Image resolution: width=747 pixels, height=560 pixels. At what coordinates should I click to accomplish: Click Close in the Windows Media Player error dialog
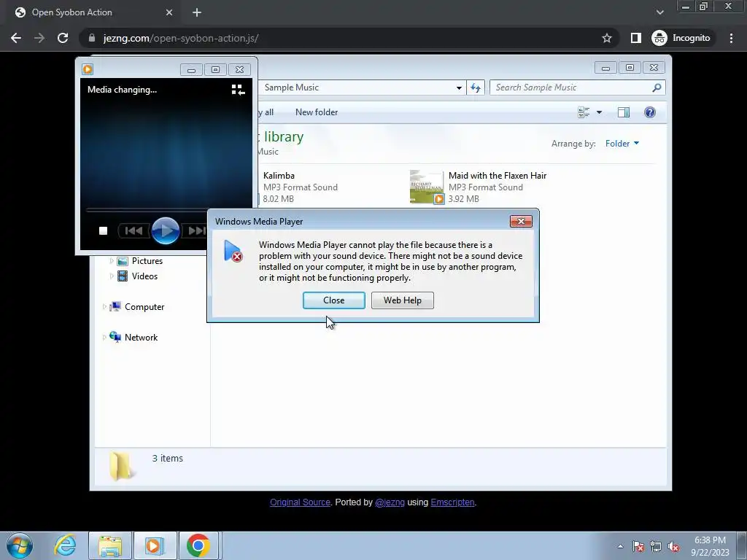[x=333, y=300]
